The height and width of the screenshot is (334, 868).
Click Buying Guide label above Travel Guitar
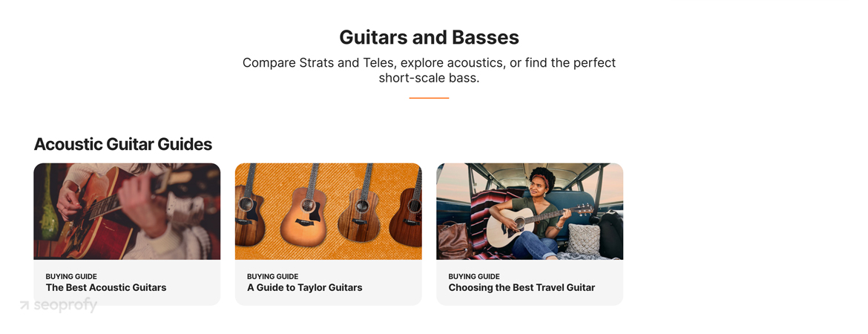click(x=474, y=276)
